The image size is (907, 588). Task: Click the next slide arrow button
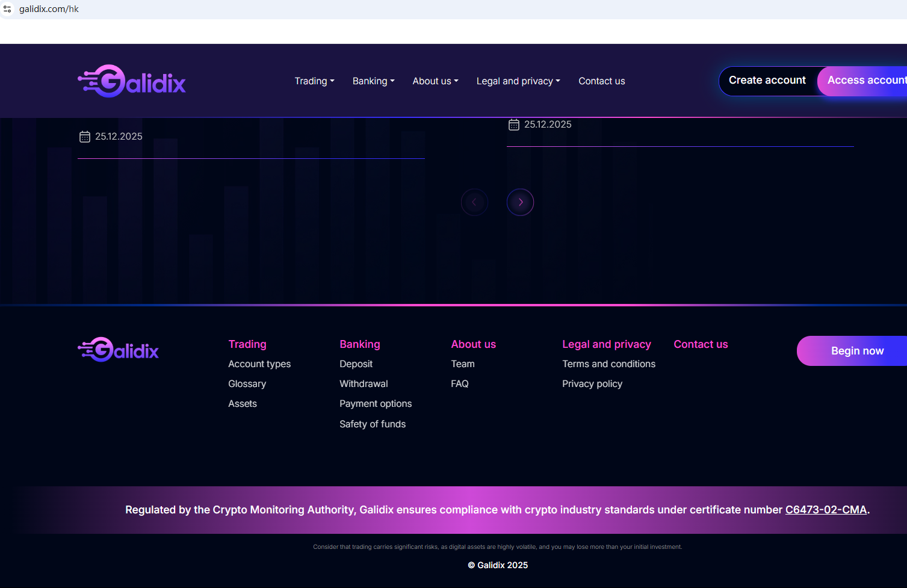520,202
